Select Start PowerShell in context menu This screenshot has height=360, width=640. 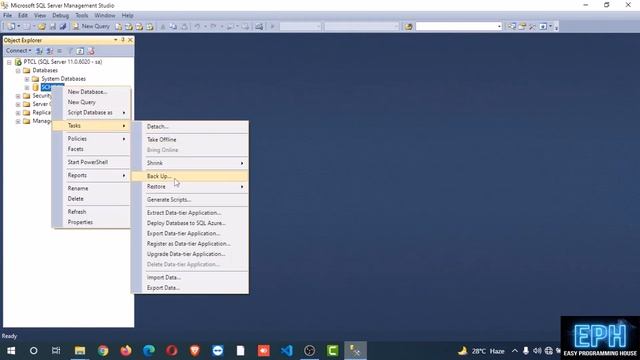(91, 162)
